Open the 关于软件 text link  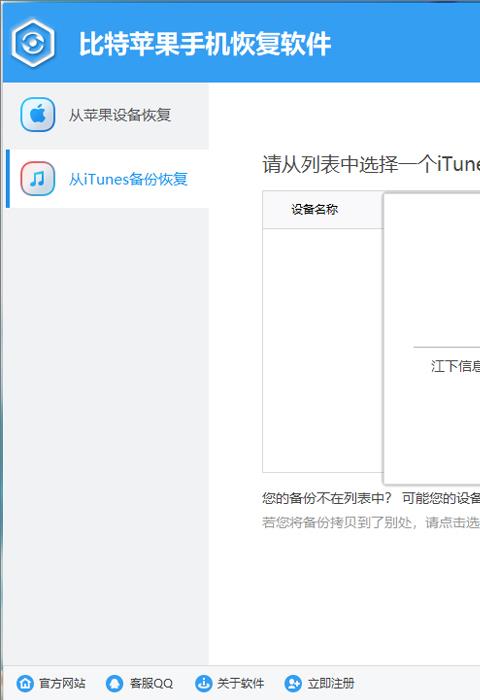point(240,683)
